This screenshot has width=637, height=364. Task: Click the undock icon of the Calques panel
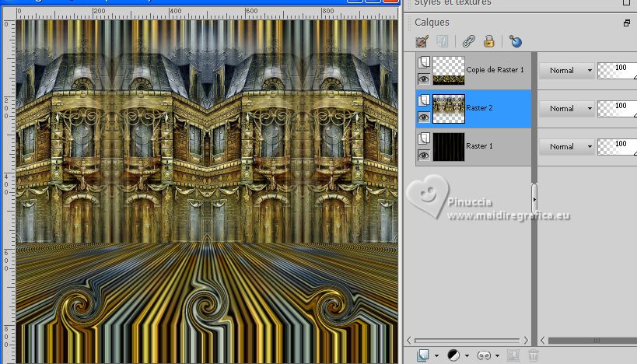point(627,23)
